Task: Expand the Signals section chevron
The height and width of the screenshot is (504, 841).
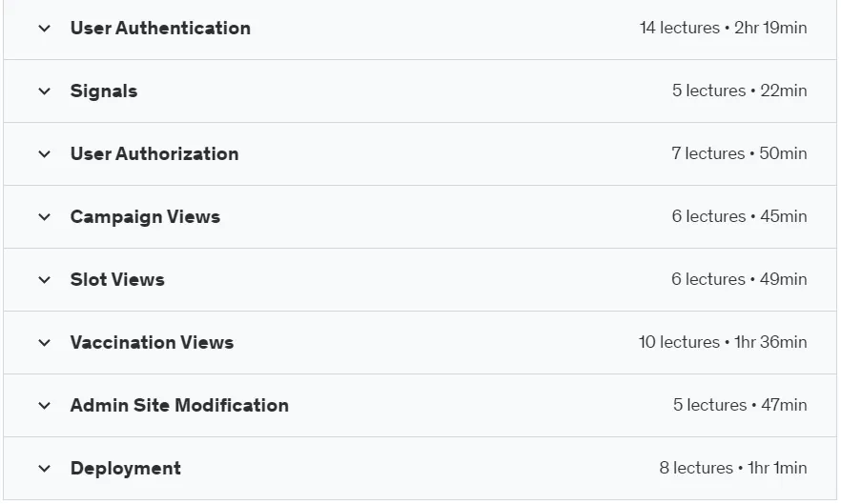Action: pos(45,91)
